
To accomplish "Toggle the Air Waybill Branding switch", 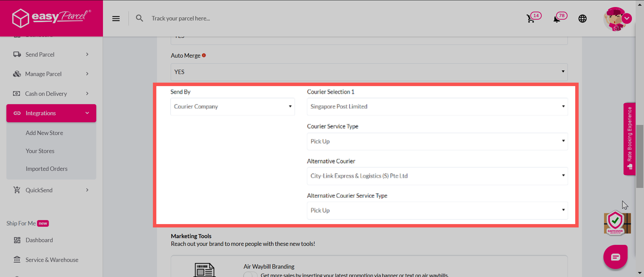I will [x=250, y=275].
